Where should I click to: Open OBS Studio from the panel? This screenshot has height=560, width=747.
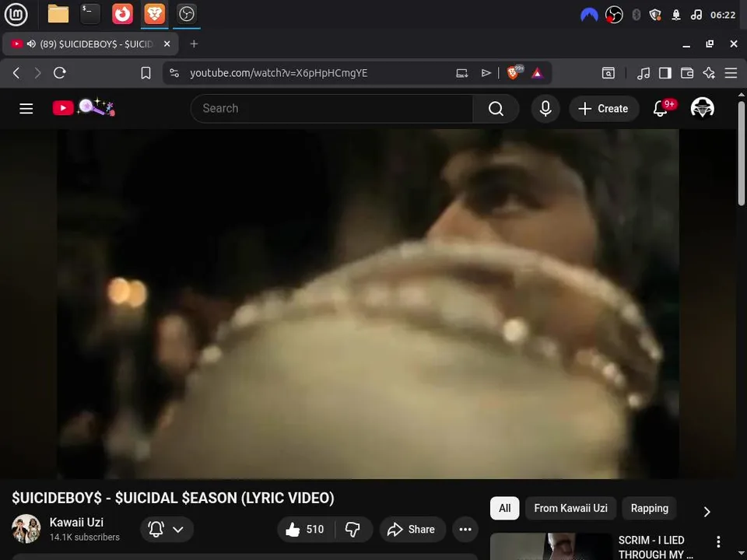pos(186,14)
